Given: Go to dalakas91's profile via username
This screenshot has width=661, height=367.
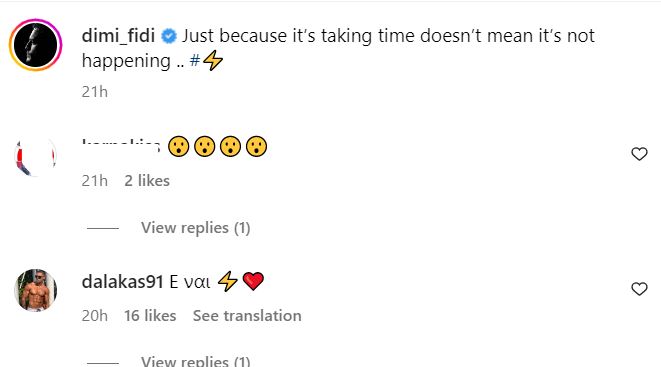Looking at the screenshot, I should (x=122, y=281).
